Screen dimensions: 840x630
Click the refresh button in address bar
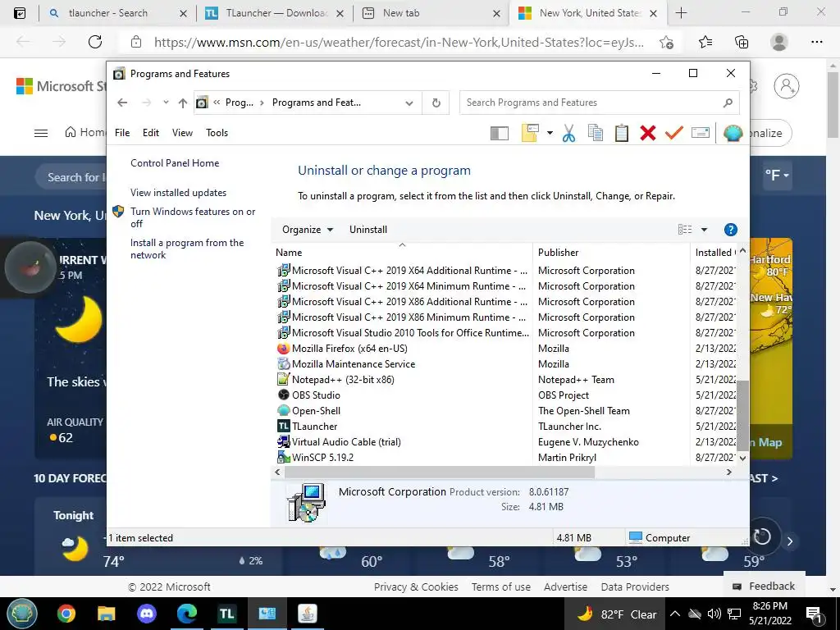(x=436, y=103)
